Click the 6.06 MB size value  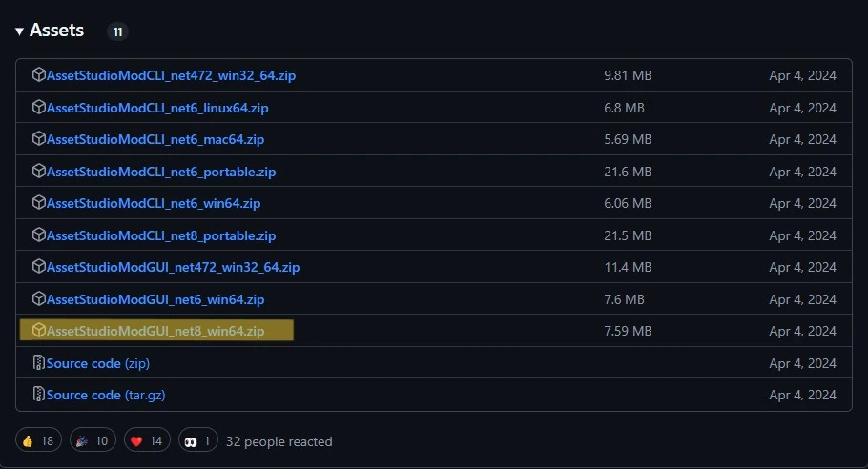click(x=628, y=203)
